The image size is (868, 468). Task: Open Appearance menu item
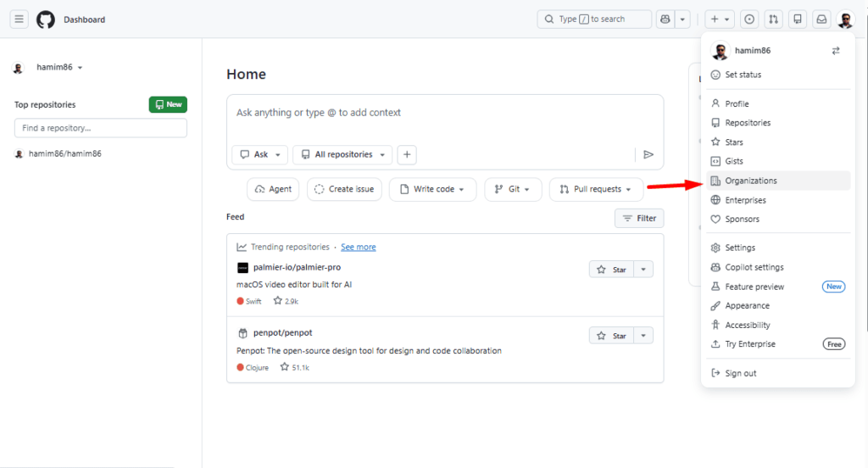(x=778, y=306)
